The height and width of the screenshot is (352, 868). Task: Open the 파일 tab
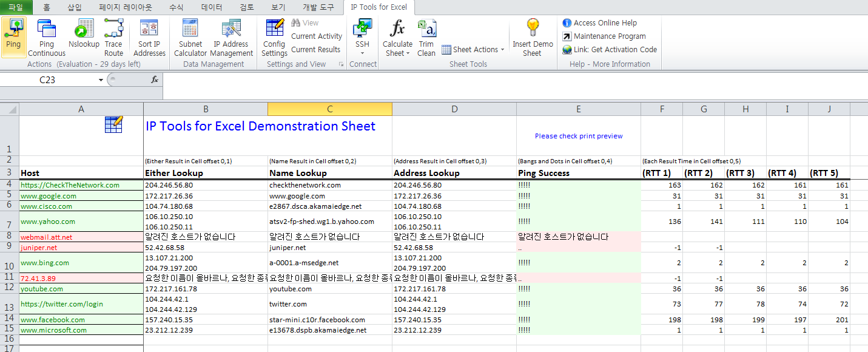pyautogui.click(x=15, y=7)
